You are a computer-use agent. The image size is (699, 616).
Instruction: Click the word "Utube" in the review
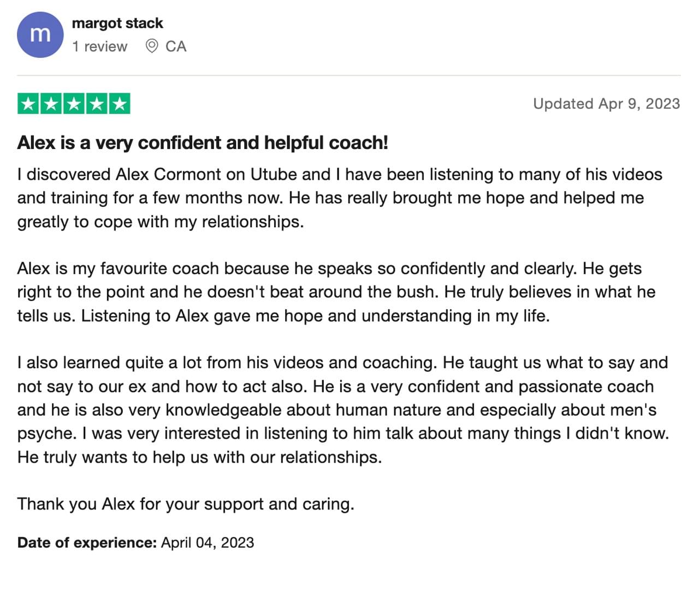274,174
